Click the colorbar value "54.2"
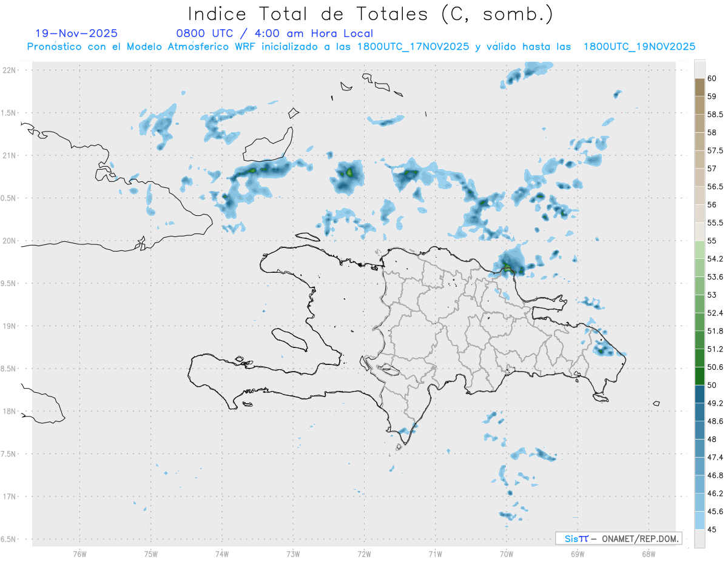The image size is (728, 562). pyautogui.click(x=715, y=259)
